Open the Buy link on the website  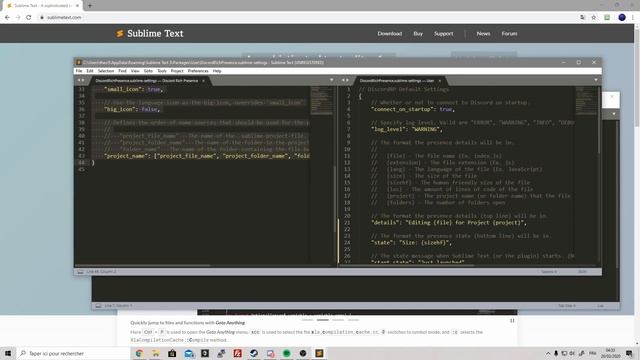(418, 34)
